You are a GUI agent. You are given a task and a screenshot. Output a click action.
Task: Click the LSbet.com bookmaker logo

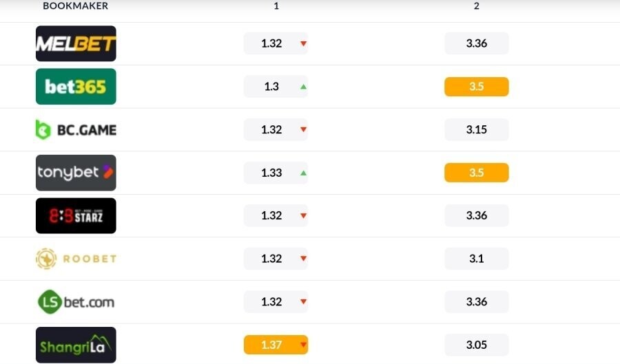click(76, 302)
